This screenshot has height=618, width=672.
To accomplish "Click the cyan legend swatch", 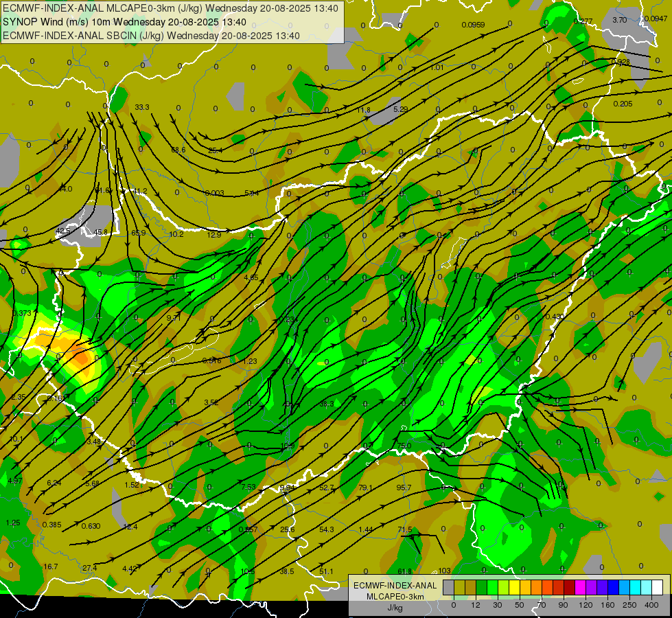I will (635, 587).
